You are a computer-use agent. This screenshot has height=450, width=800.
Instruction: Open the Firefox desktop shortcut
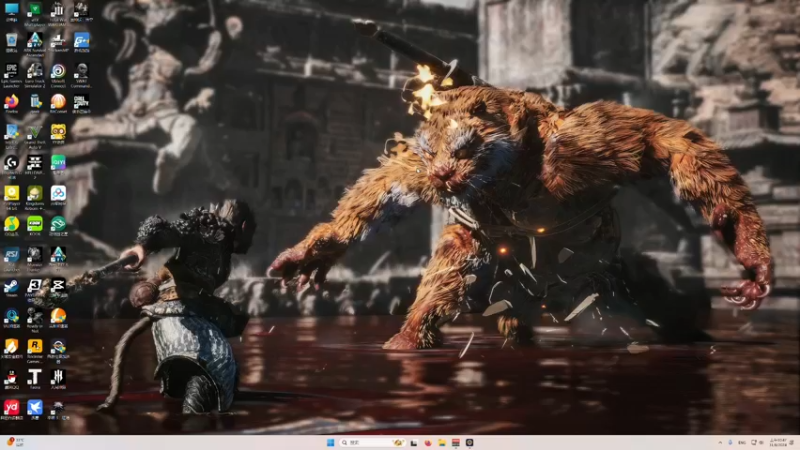point(11,102)
